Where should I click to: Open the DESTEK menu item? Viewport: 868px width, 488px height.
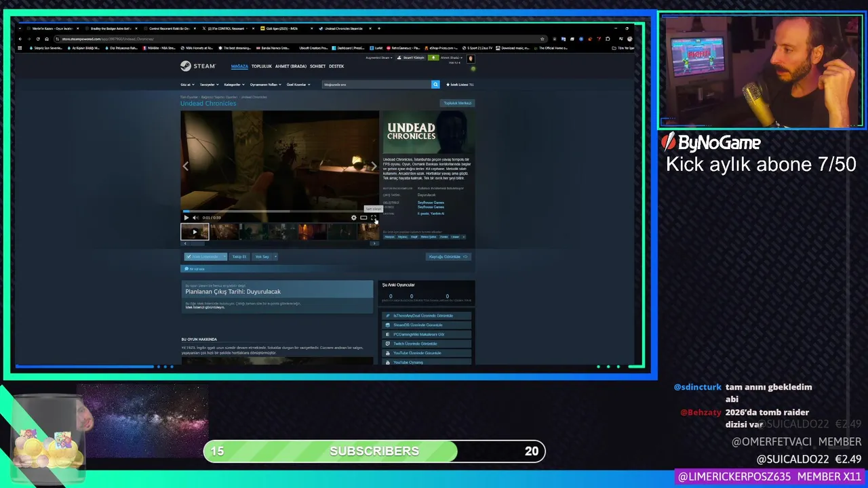point(336,66)
